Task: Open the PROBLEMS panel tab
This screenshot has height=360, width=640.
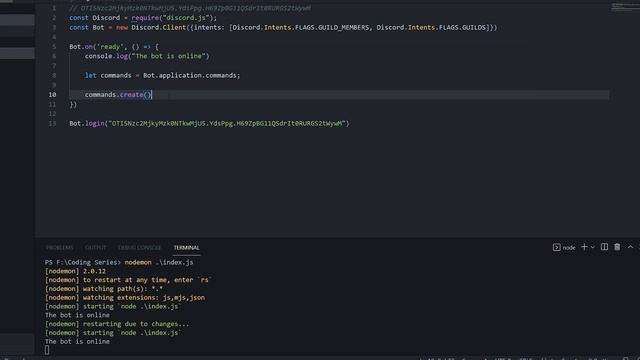Action: [60, 248]
